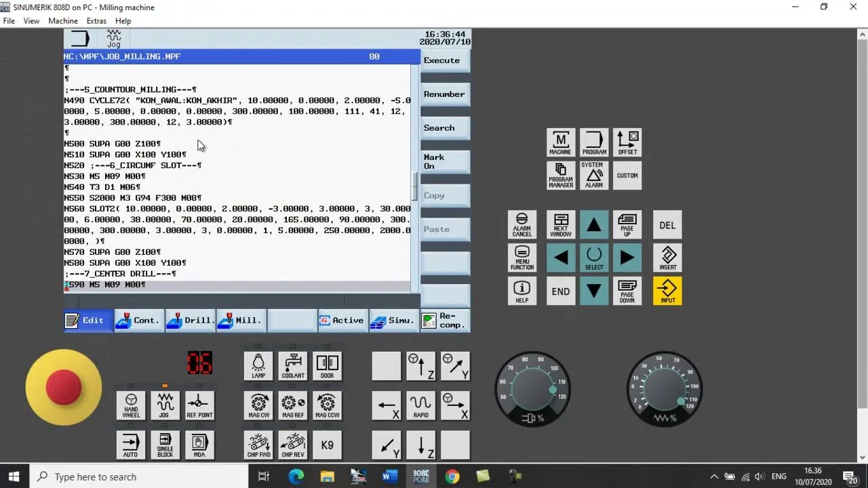Open the Drill. softkey tab
The width and height of the screenshot is (868, 488).
[190, 321]
